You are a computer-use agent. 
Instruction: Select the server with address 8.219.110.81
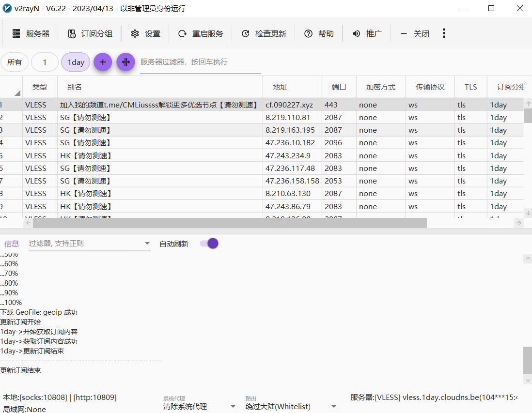[262, 117]
